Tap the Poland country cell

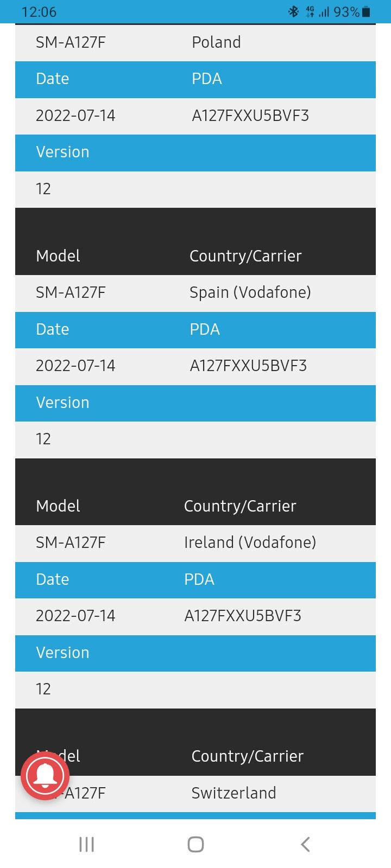point(216,42)
